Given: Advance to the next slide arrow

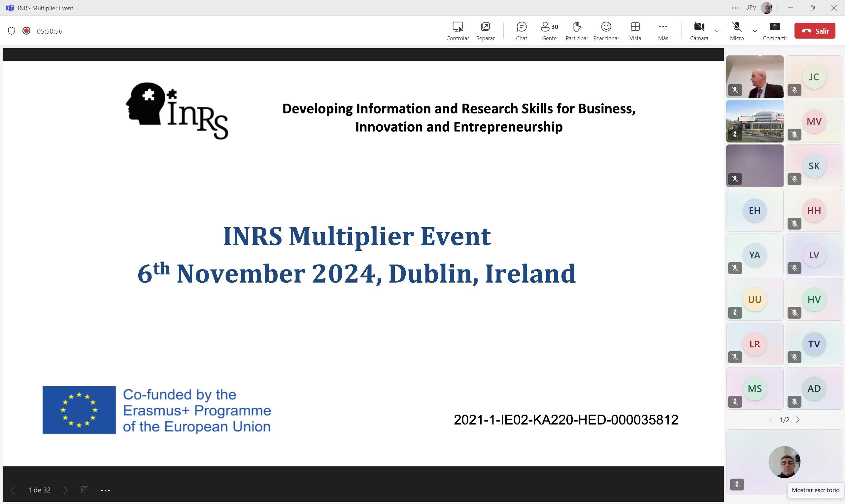Looking at the screenshot, I should pos(66,490).
